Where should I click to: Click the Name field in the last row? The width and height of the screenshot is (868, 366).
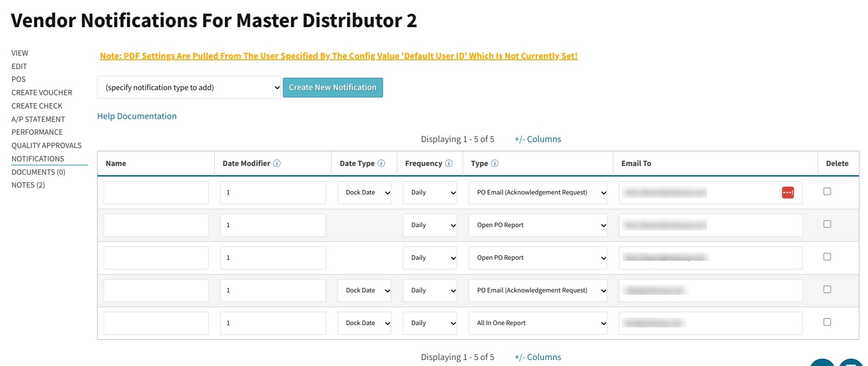[156, 323]
